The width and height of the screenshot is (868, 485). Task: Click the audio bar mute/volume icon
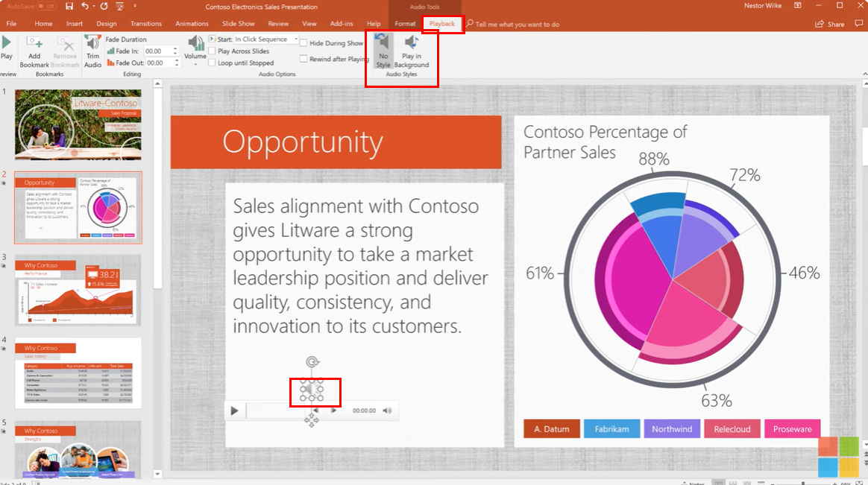pyautogui.click(x=387, y=410)
